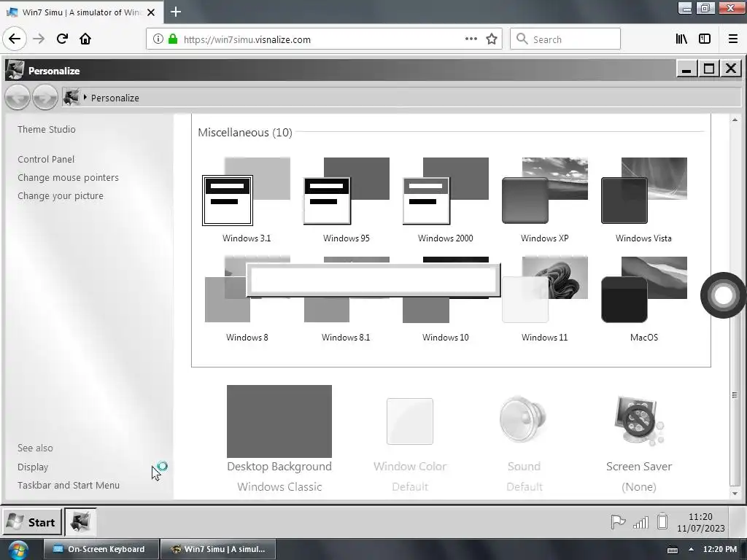Open page actions three-dot menu
Viewport: 747px width, 560px height.
471,39
